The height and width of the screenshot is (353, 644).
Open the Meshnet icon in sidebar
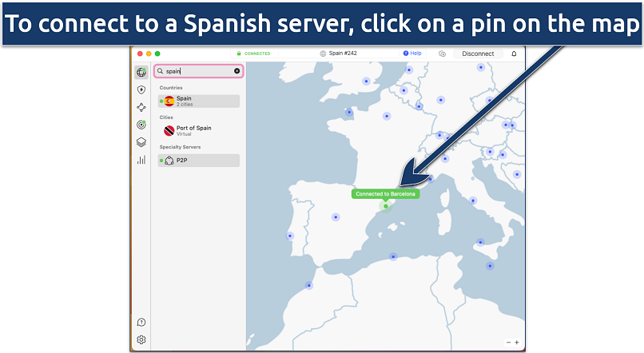(141, 107)
